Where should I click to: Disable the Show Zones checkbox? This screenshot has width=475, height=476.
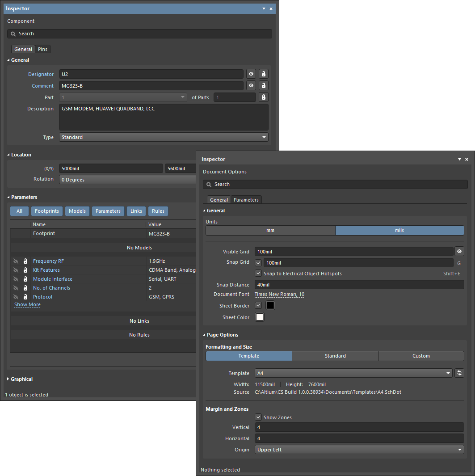(258, 417)
